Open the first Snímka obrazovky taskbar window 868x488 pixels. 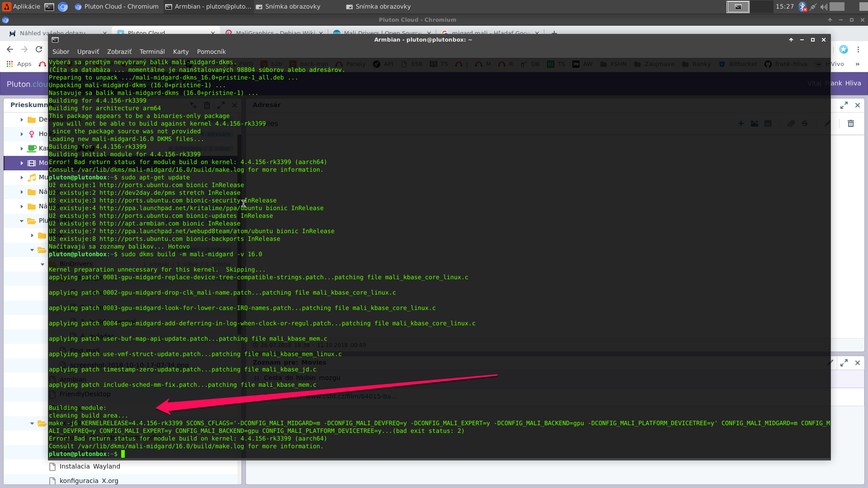coord(288,6)
